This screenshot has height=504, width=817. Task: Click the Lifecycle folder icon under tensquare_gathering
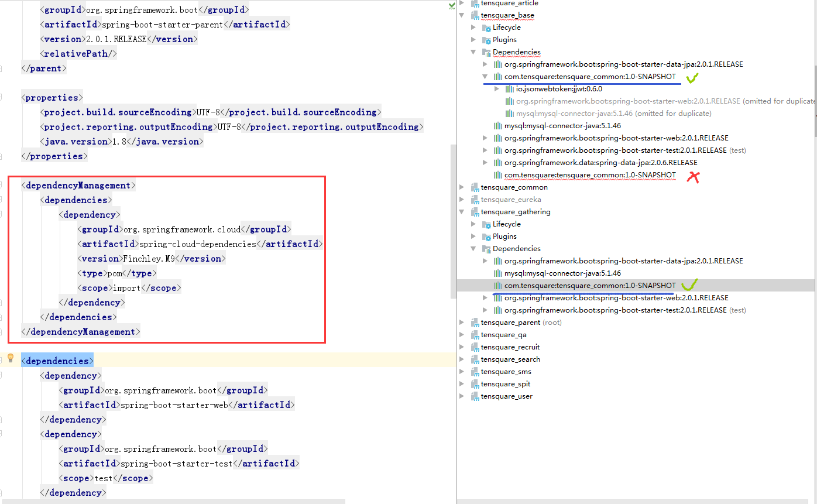[487, 224]
